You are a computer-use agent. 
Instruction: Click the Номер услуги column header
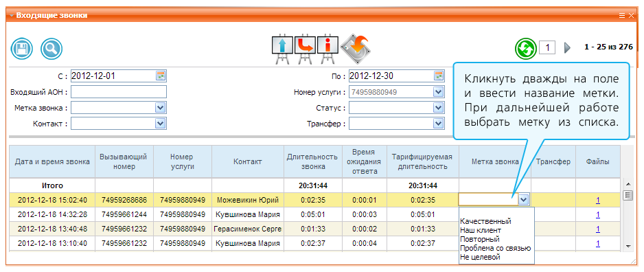[x=183, y=161]
